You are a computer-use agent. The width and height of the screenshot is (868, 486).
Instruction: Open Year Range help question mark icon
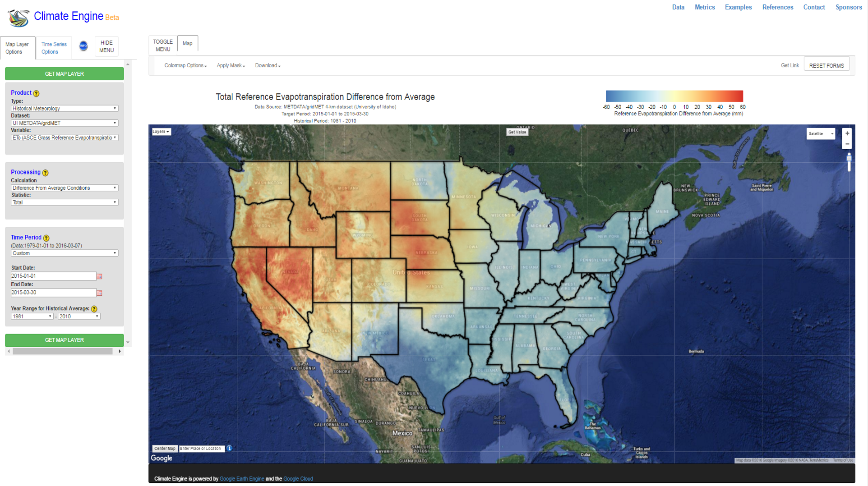[x=94, y=309]
